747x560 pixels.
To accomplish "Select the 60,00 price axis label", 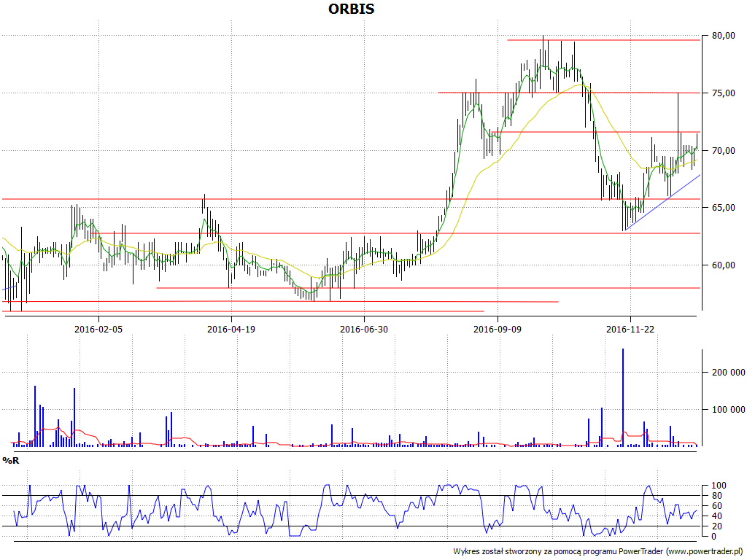I will coord(724,265).
